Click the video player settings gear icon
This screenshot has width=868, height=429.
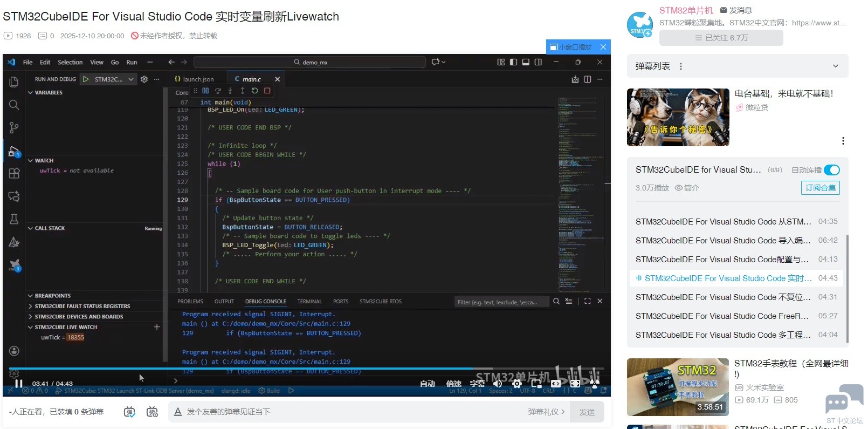pos(516,384)
